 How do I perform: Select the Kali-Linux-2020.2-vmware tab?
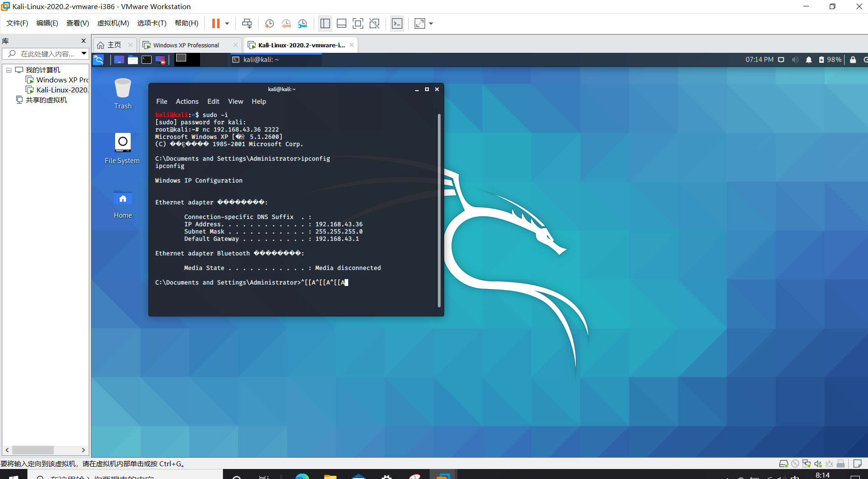coord(302,45)
